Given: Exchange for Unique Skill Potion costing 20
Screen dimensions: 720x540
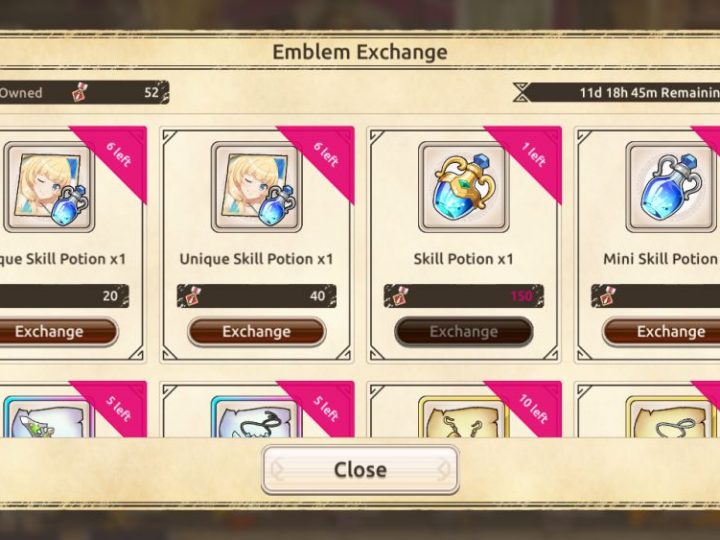Looking at the screenshot, I should point(49,332).
